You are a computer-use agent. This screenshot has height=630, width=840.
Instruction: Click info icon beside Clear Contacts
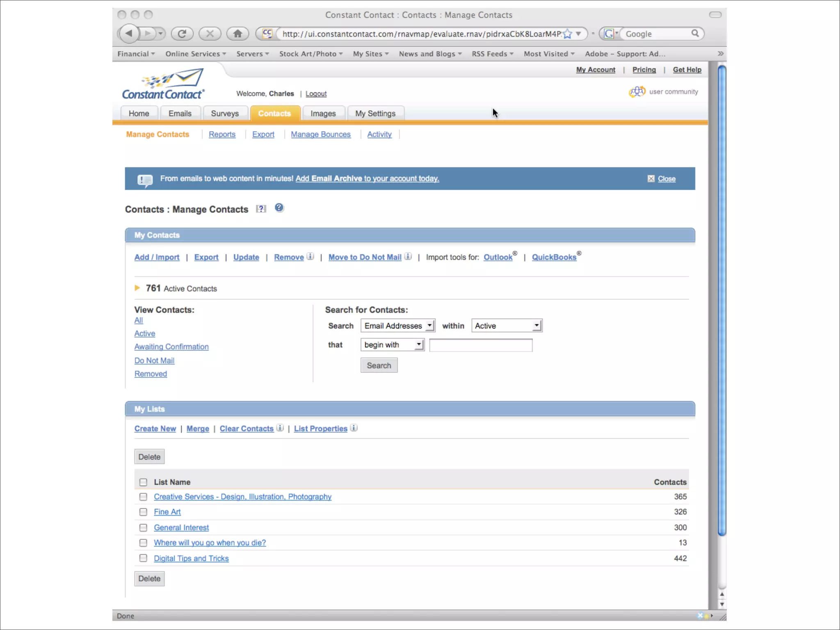(280, 428)
